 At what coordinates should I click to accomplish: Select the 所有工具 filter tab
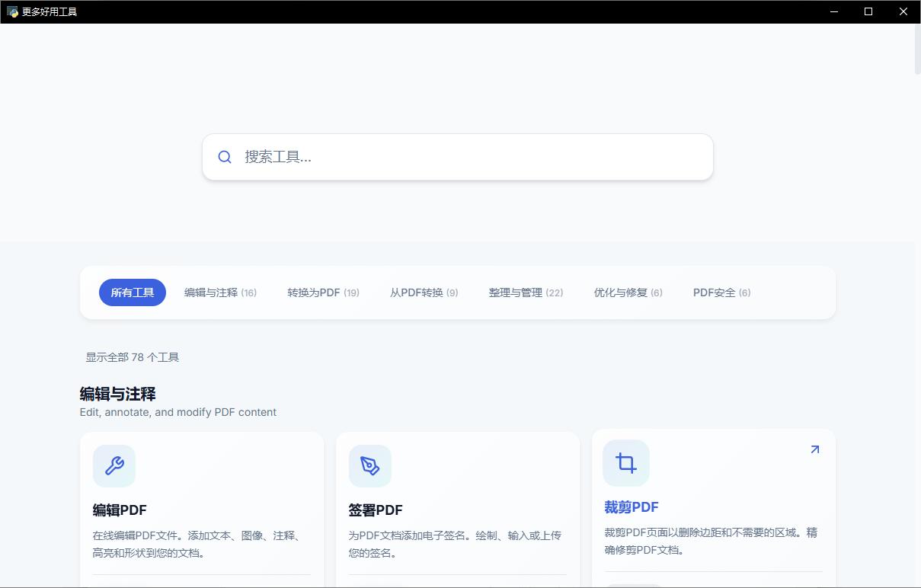pos(132,292)
